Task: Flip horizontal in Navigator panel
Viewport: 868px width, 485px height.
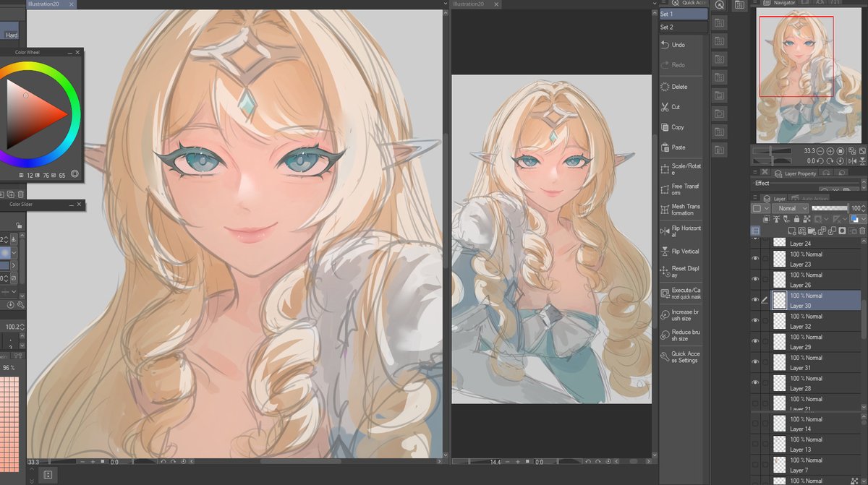Action: pos(852,161)
